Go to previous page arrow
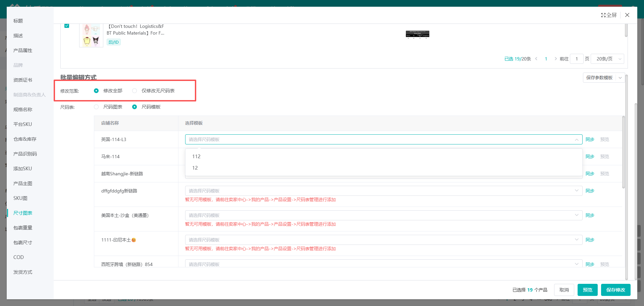 point(536,59)
